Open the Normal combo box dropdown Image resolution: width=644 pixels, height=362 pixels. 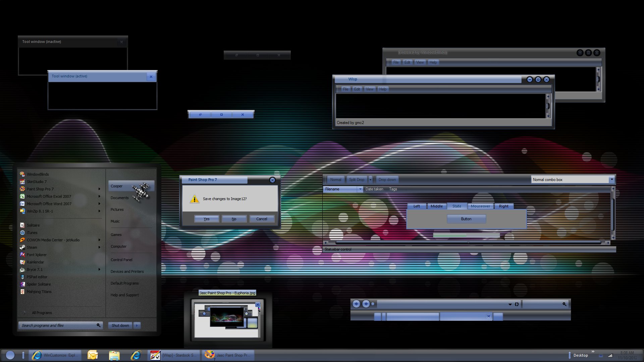click(x=611, y=180)
